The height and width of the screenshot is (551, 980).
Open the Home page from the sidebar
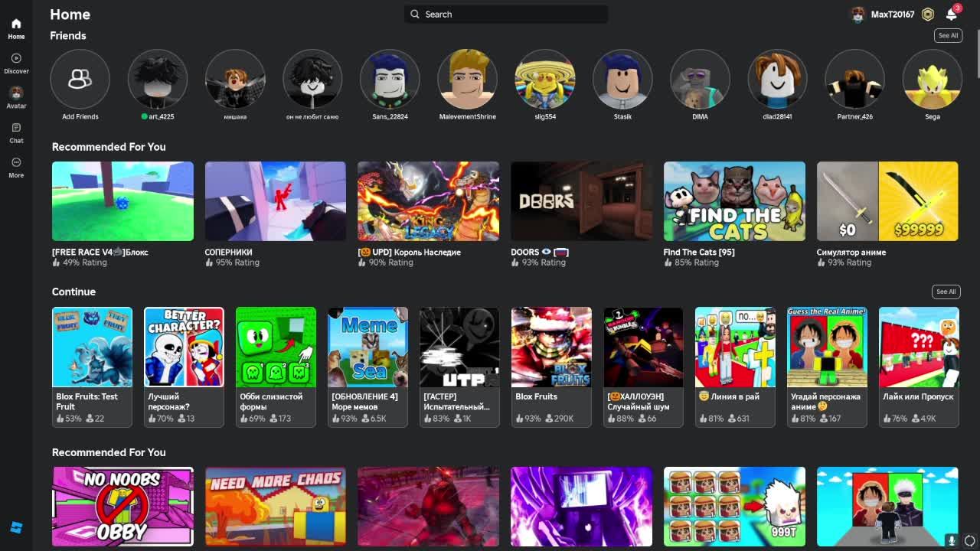coord(16,28)
